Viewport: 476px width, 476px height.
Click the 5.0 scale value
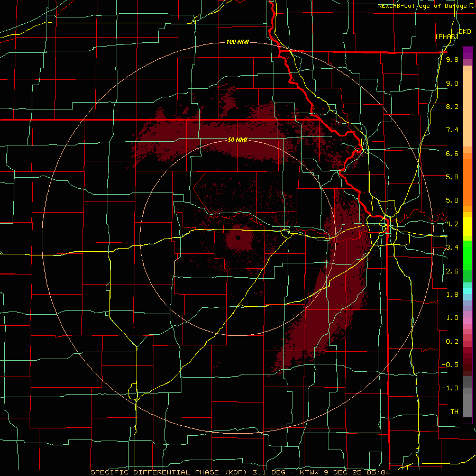coord(452,200)
